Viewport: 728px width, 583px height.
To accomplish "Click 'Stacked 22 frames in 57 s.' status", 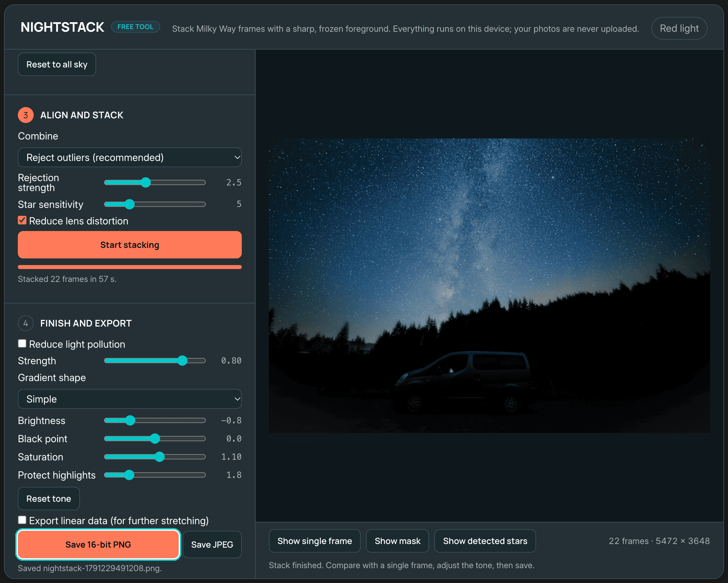I will point(67,279).
